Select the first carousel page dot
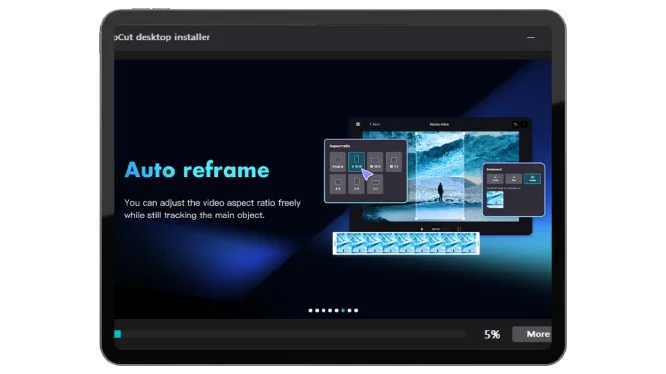The width and height of the screenshot is (666, 374). click(x=310, y=310)
